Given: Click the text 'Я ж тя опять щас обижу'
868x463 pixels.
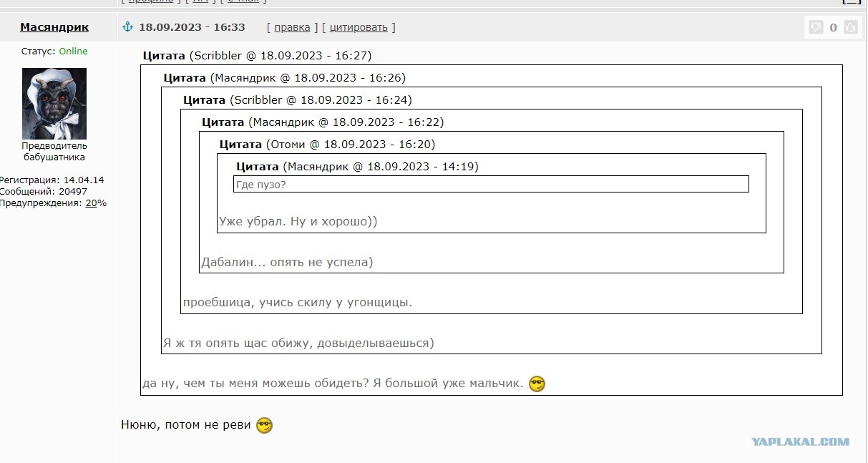Looking at the screenshot, I should click(237, 343).
